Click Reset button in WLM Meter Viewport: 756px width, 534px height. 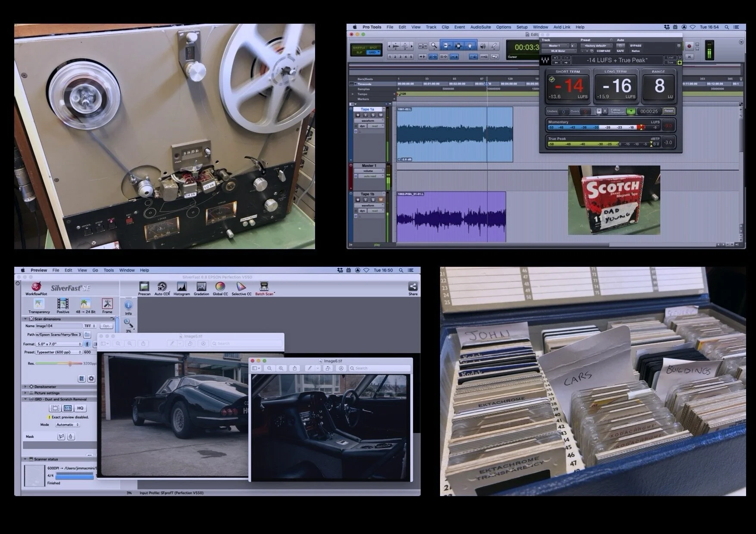(669, 111)
